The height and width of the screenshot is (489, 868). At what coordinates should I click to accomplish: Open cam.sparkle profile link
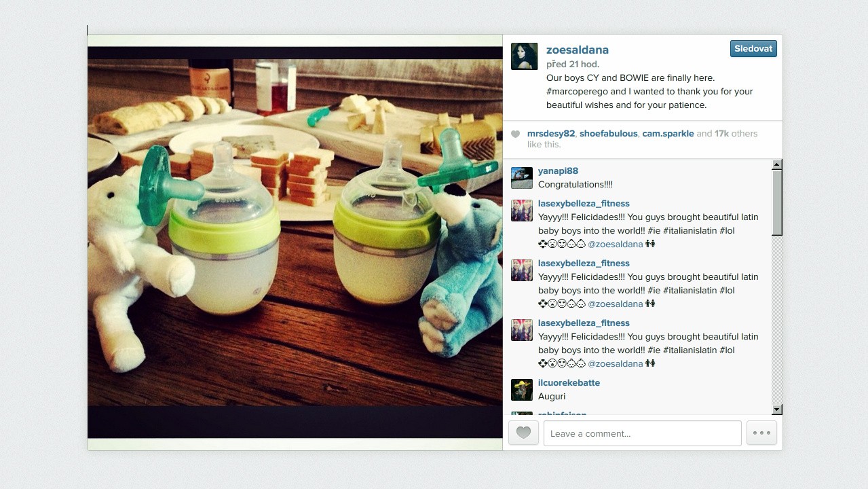[x=668, y=134]
